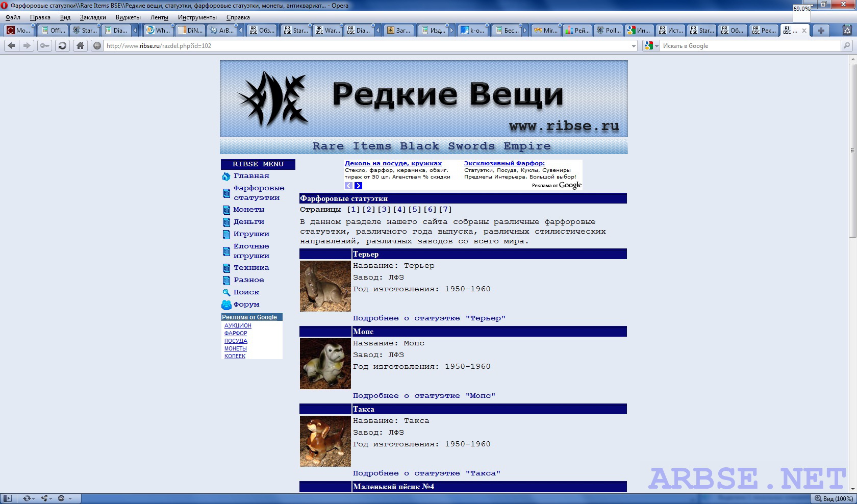The height and width of the screenshot is (504, 857).
Task: Open the Правка menu
Action: click(40, 17)
